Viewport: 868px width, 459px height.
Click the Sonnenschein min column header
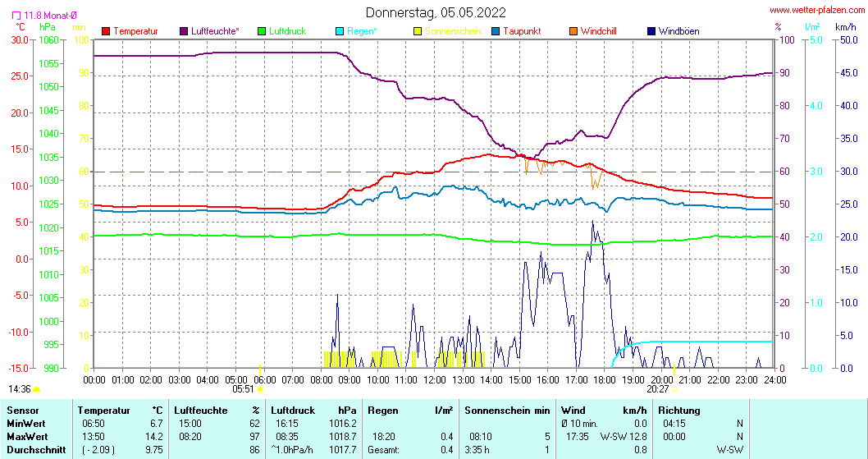tap(507, 411)
